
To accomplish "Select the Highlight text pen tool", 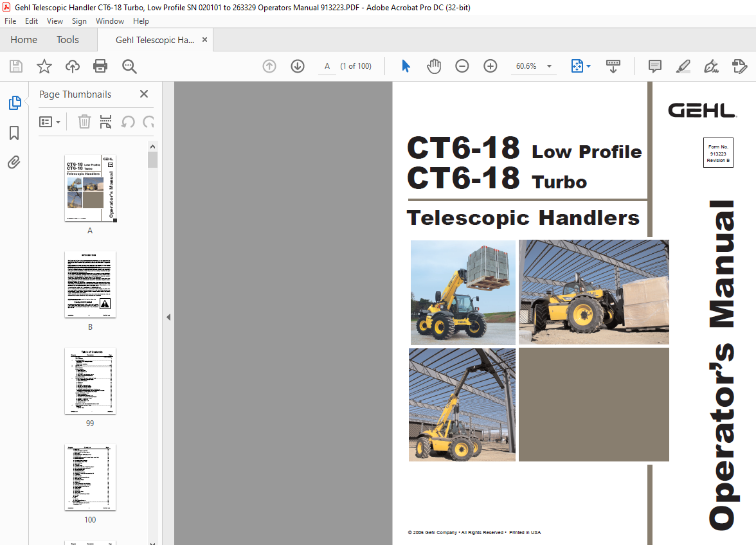I will tap(683, 66).
